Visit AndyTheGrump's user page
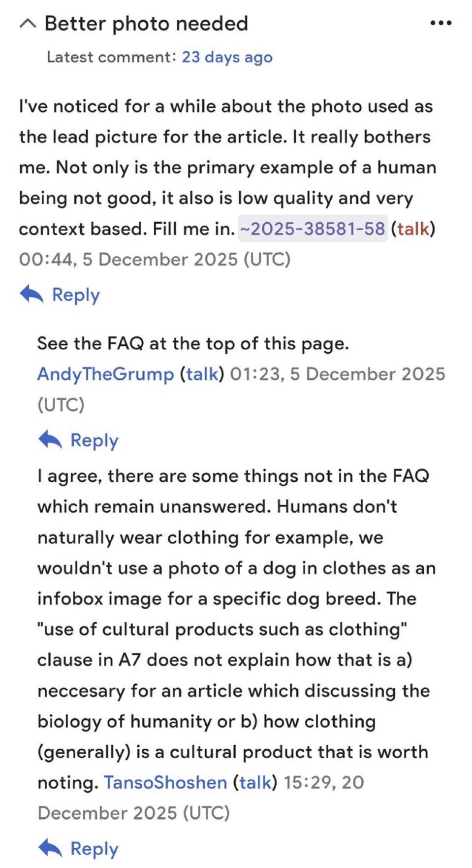Screen dimensions: 472x868 pos(105,374)
